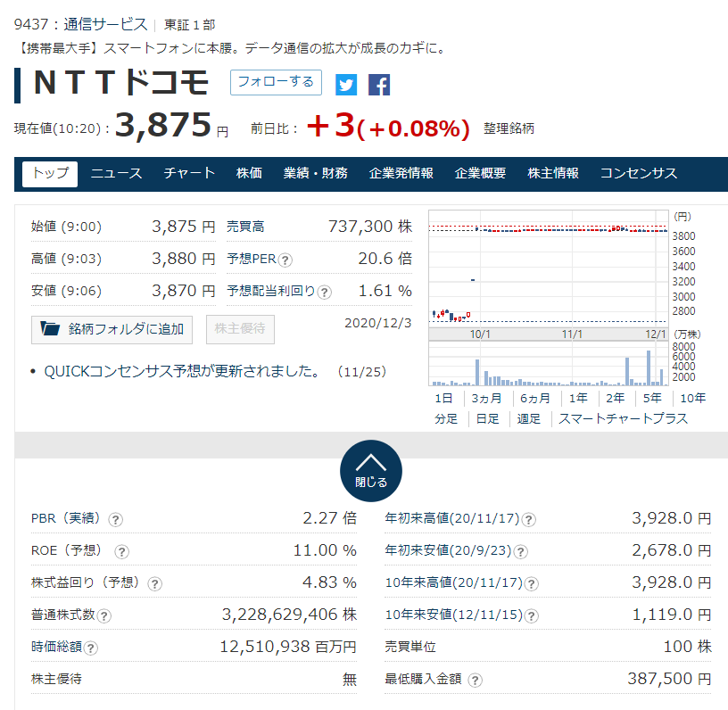
Task: Switch chart range to 1日
Action: 443,398
